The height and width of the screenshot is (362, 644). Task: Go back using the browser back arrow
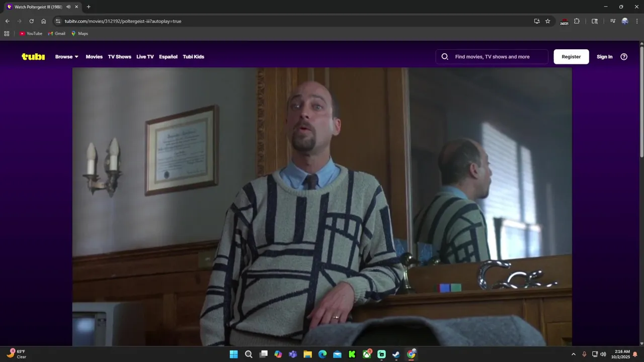[7, 21]
